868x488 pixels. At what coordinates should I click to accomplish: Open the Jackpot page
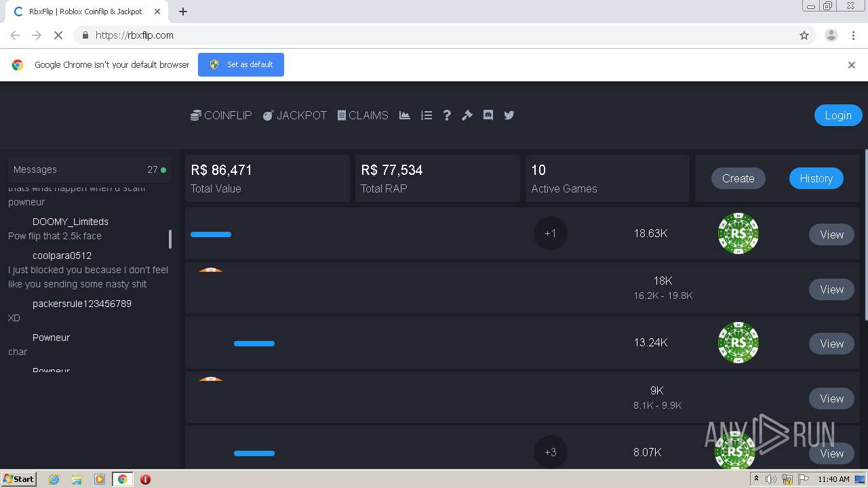point(295,115)
